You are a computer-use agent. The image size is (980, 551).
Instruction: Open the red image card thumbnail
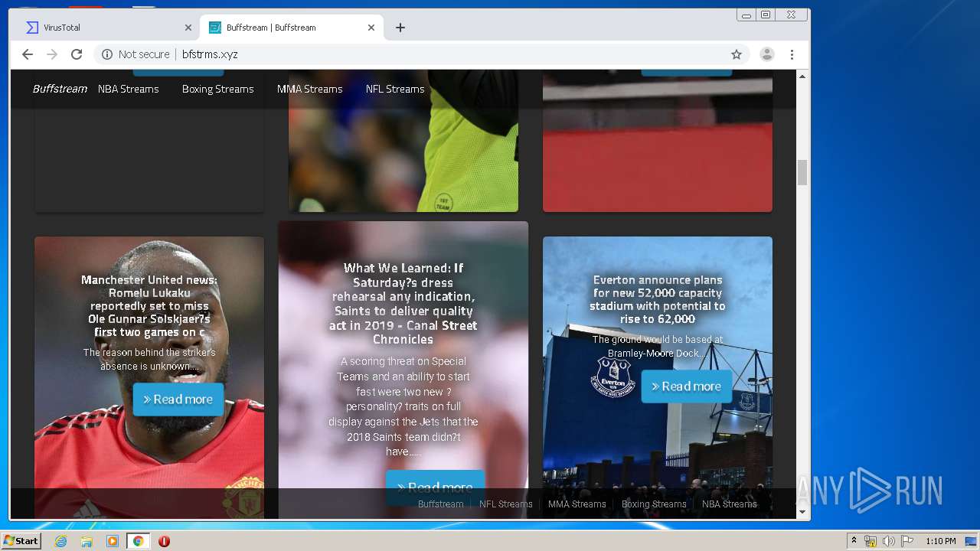click(x=658, y=141)
